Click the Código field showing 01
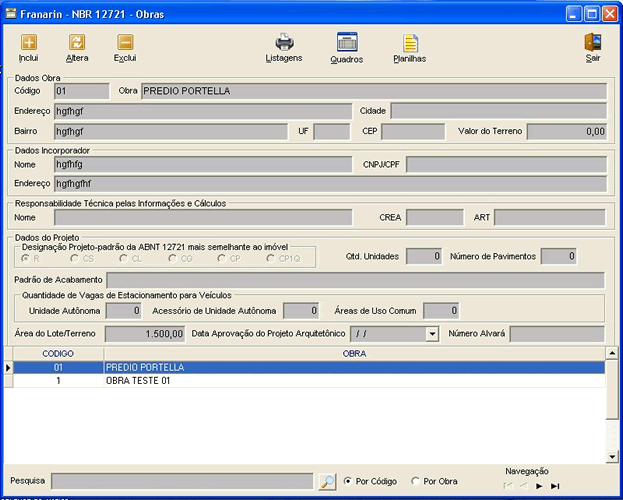Viewport: 623px width, 500px height. (x=82, y=91)
